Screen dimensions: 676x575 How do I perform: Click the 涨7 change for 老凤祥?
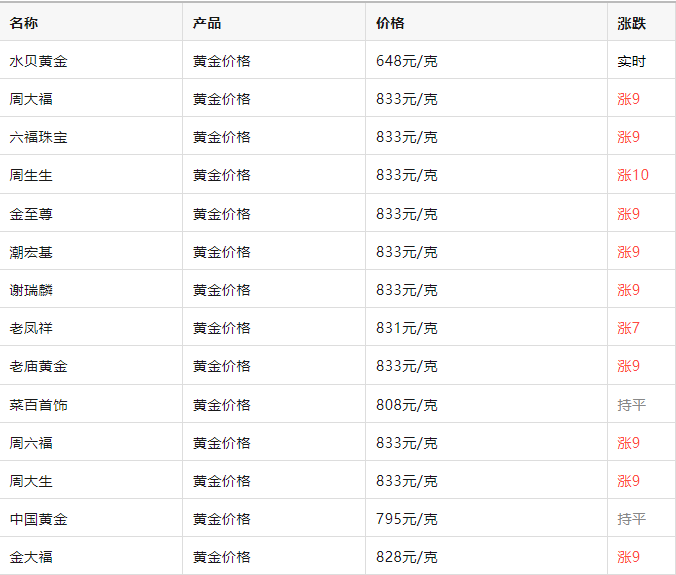[x=628, y=328]
